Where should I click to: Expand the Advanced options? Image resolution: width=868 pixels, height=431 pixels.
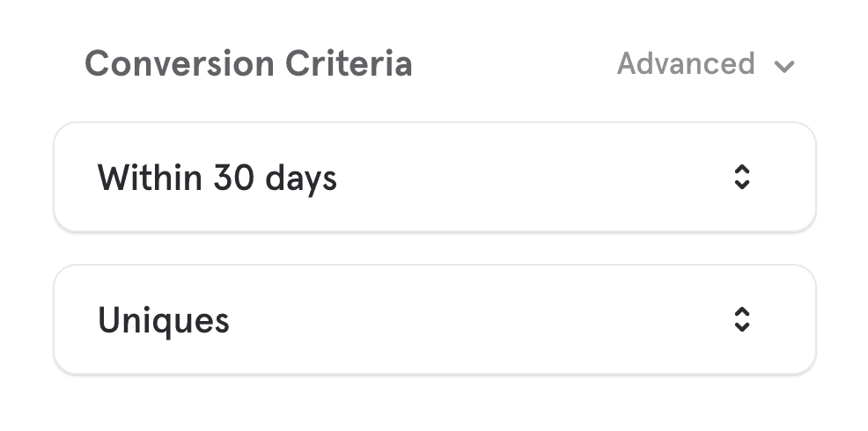[x=705, y=64]
